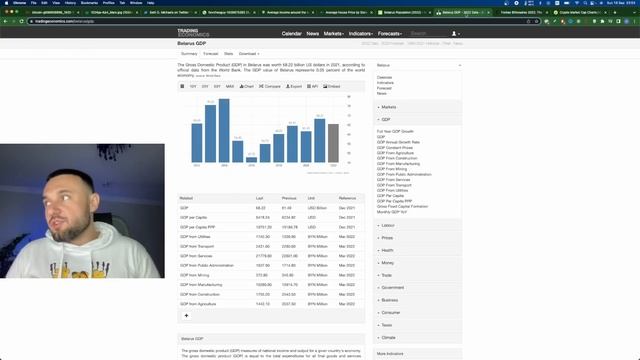Open the Forecasts dropdown in top navigation
640x360 pixels.
click(390, 33)
